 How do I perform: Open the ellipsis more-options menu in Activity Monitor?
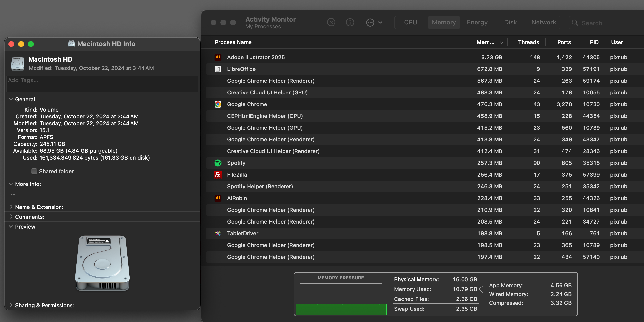click(374, 23)
